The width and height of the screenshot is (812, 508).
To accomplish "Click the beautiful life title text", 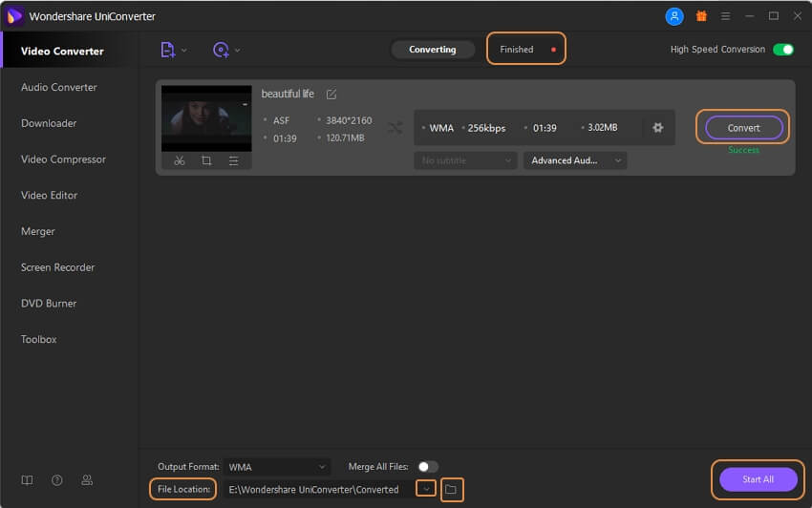I will (288, 94).
